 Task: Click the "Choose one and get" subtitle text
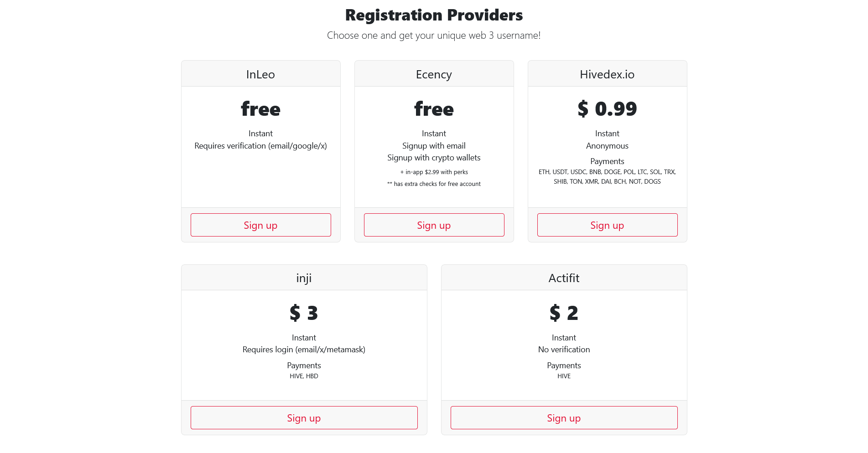(434, 36)
